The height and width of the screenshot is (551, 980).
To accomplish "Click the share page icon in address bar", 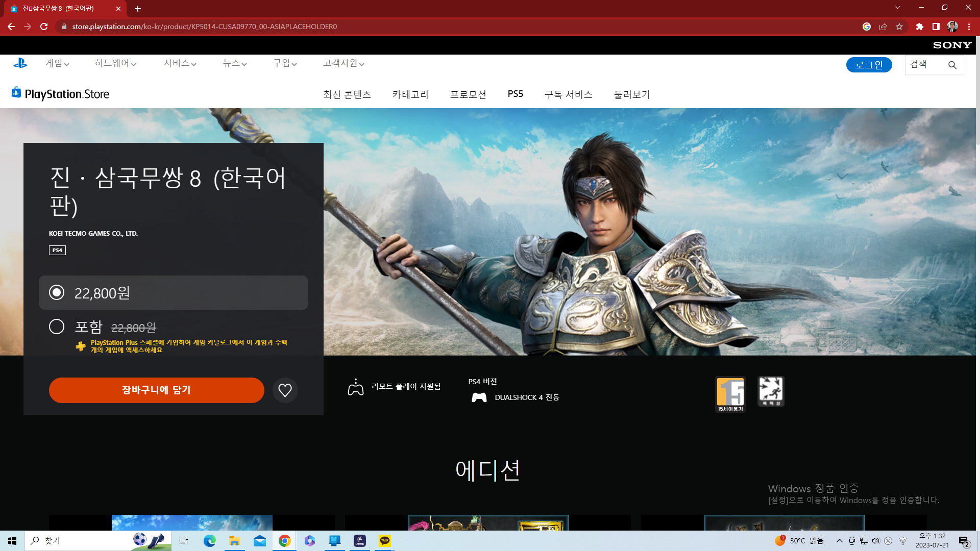I will click(883, 27).
